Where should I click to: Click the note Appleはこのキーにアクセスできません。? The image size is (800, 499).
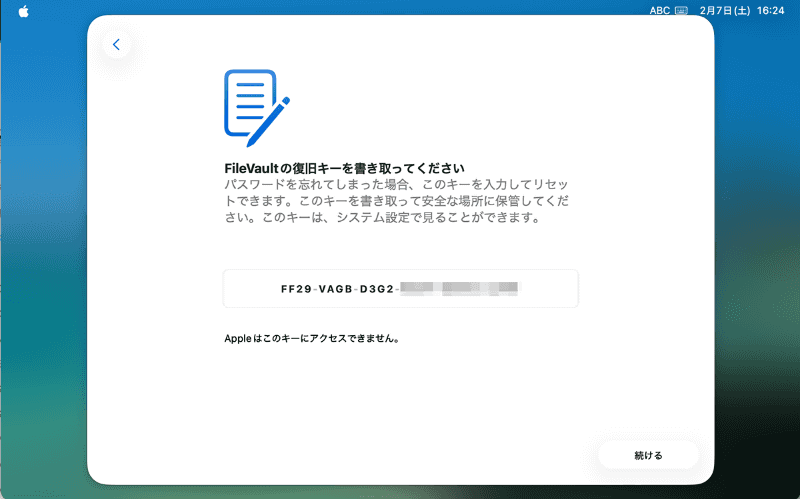pos(312,338)
